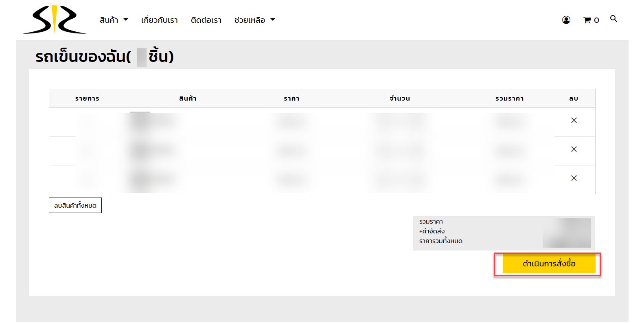Open the shopping cart icon
Screen dimensions: 644x323
[x=587, y=20]
